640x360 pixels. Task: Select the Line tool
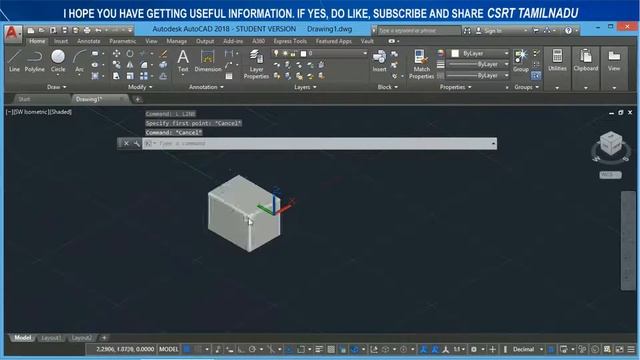tap(14, 61)
